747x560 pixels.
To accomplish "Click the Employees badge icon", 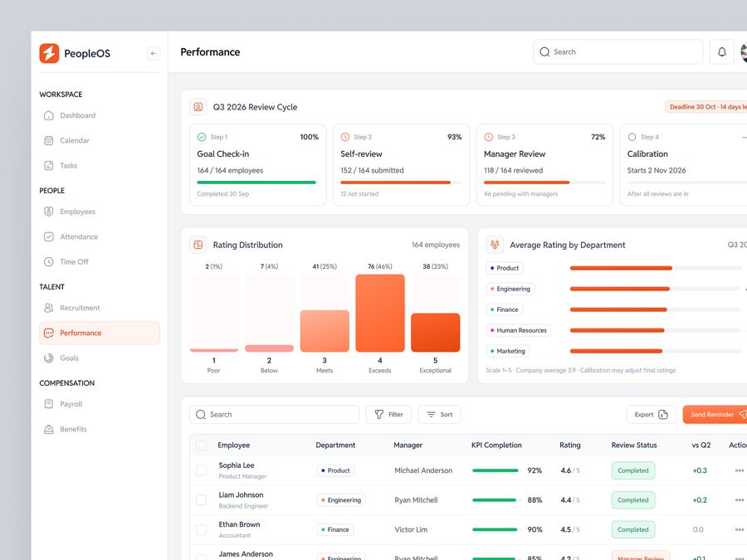I will (49, 212).
